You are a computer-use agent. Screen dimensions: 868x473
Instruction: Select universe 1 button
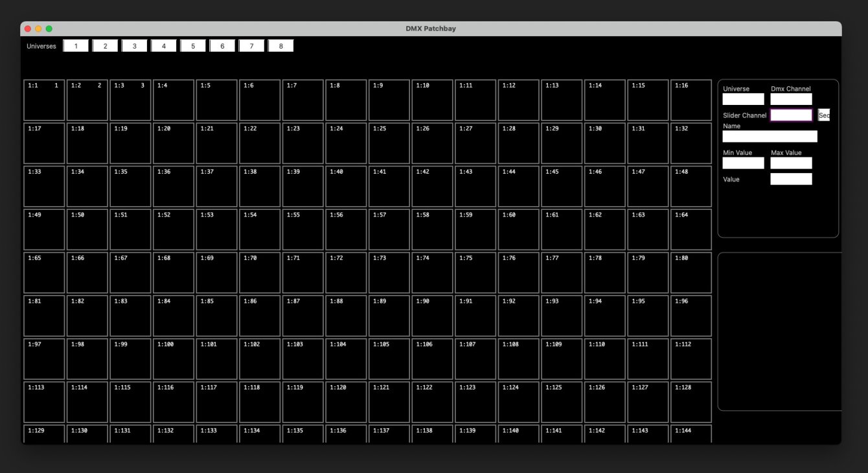[x=76, y=46]
